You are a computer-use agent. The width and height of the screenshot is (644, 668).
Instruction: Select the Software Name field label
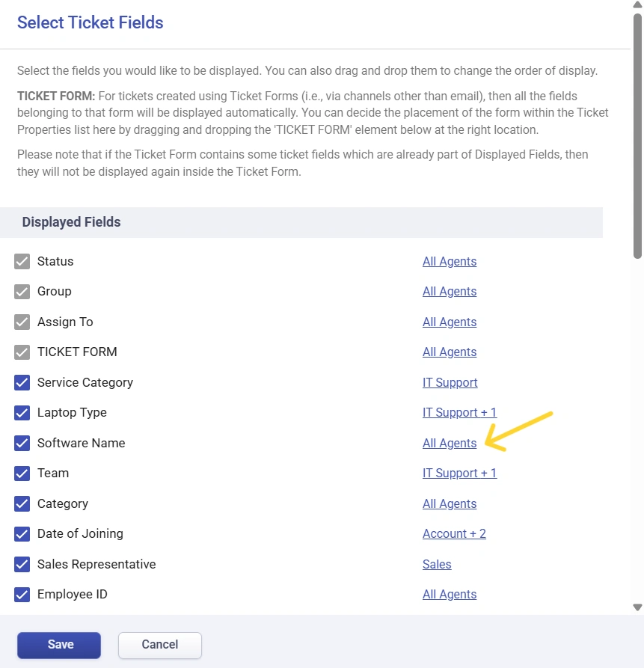tap(82, 443)
